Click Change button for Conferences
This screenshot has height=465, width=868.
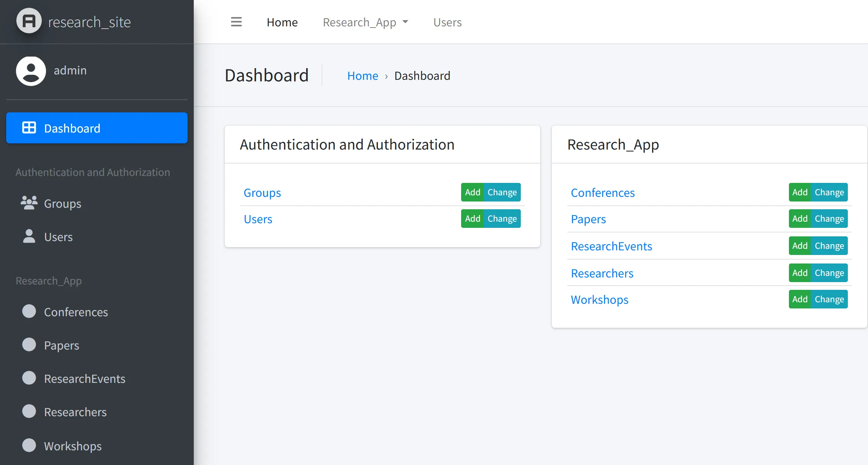pos(829,192)
